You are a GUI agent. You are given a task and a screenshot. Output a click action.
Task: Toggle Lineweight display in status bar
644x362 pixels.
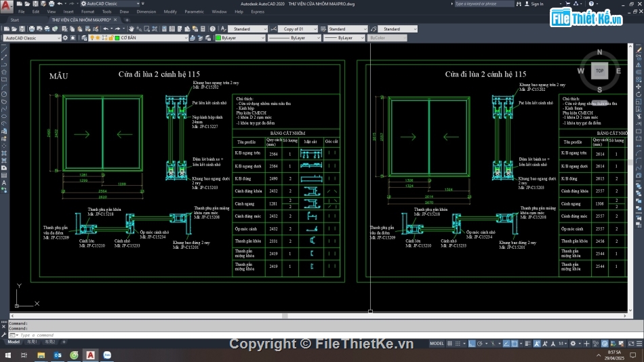pos(528,344)
